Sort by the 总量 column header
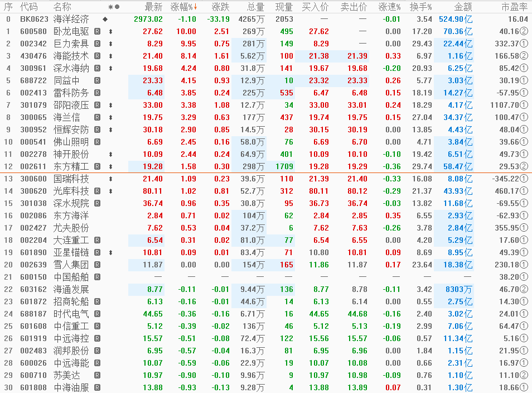 pos(256,7)
